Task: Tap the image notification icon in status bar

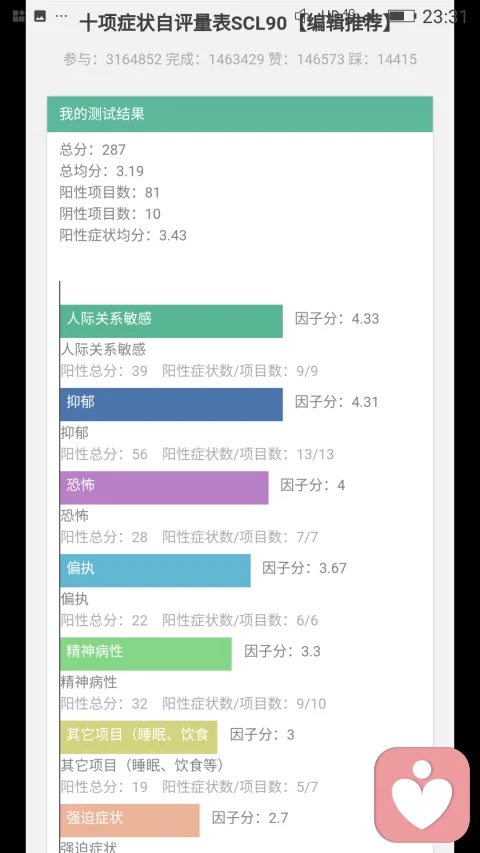Action: click(40, 16)
